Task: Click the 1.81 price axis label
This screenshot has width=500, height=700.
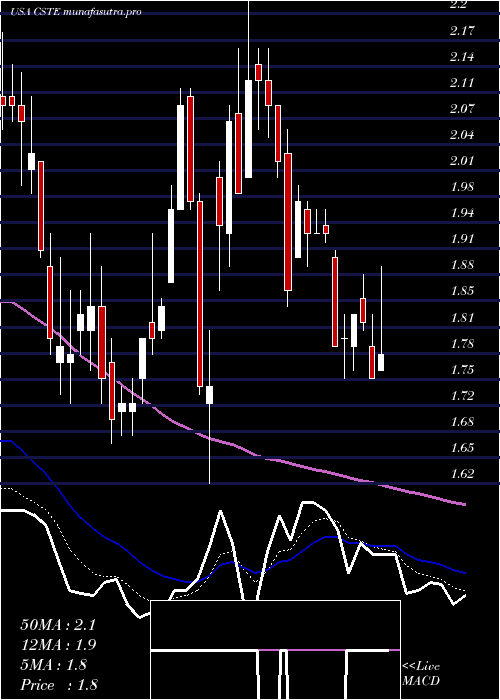Action: point(462,317)
